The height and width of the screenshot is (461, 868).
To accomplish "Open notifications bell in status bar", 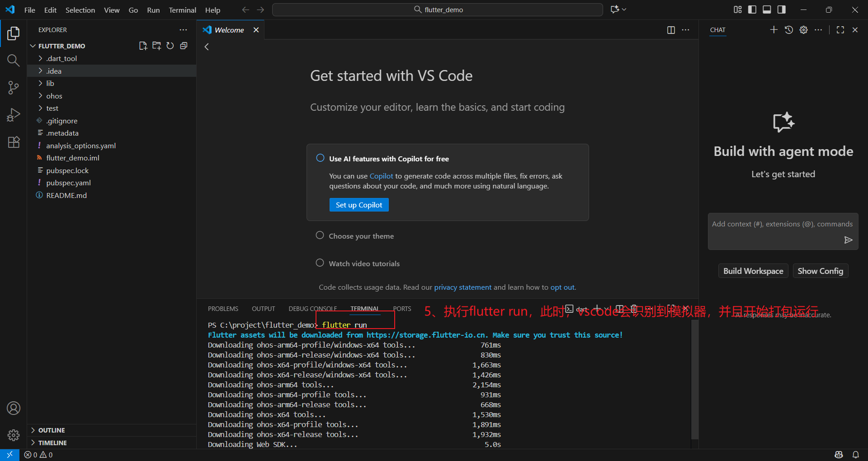I will 855,455.
